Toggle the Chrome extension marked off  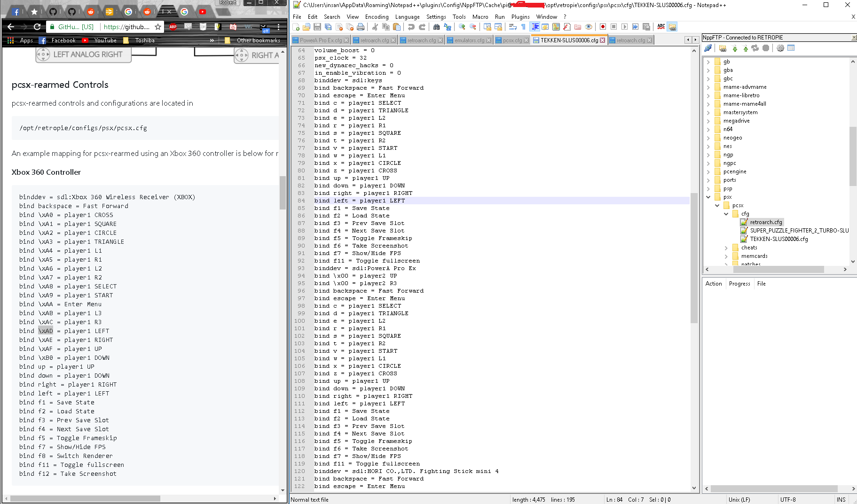click(x=264, y=28)
